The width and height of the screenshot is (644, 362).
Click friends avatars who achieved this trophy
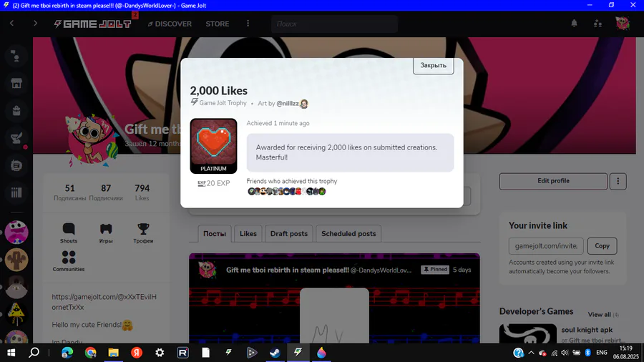(x=287, y=191)
